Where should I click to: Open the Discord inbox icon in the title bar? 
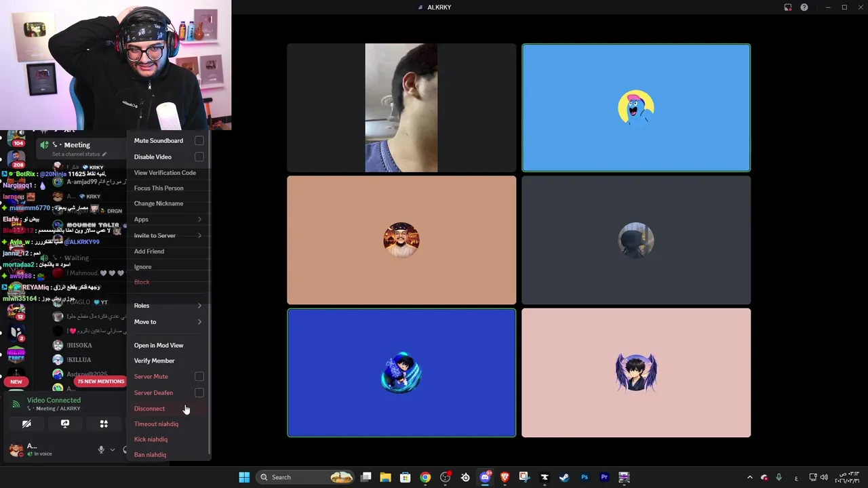click(788, 7)
